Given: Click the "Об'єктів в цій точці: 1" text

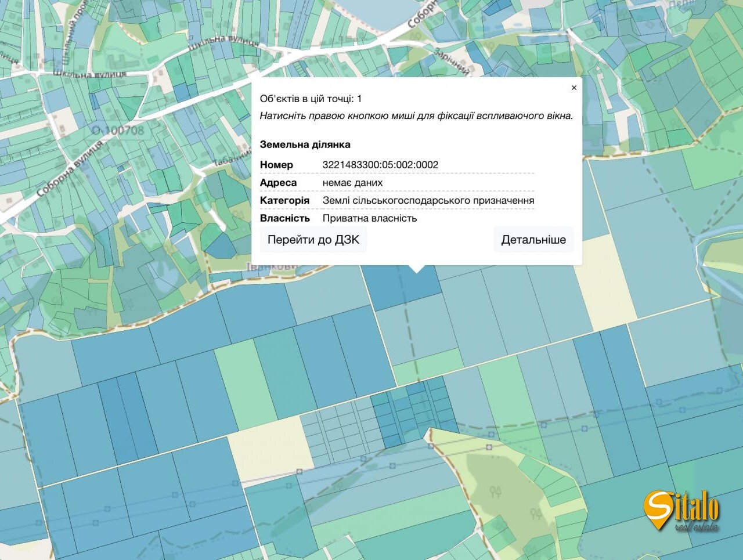Looking at the screenshot, I should 311,99.
